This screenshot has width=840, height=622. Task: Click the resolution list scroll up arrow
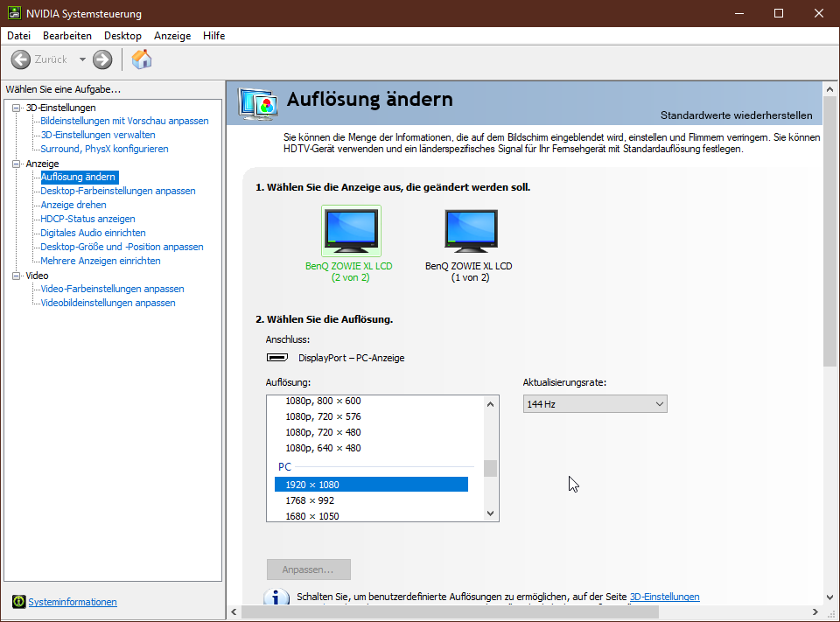tap(490, 404)
